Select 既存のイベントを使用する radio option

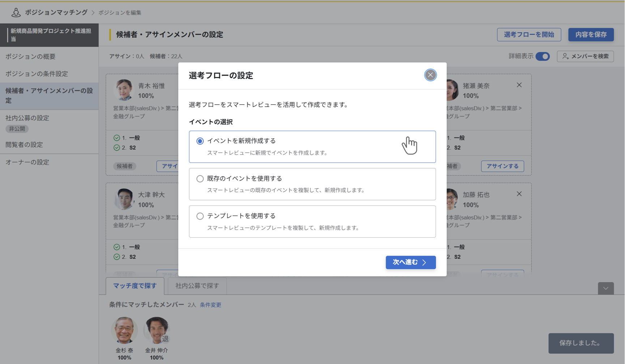[200, 179]
